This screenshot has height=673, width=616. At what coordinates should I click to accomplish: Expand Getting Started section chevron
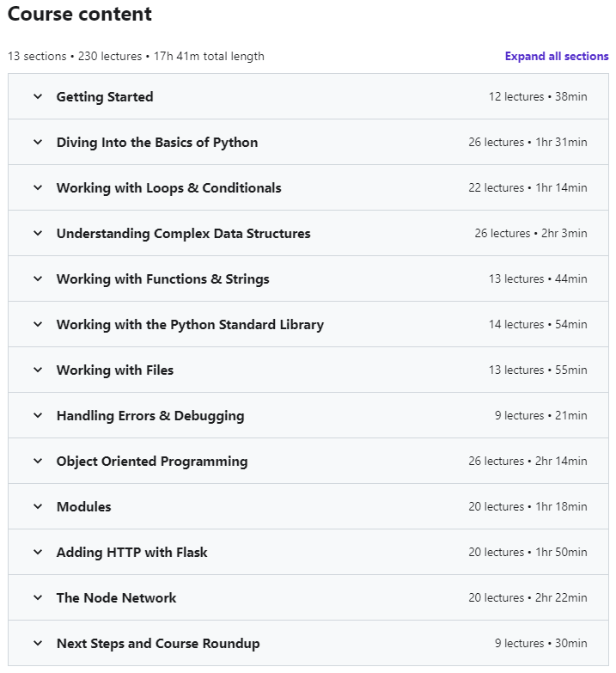[x=38, y=97]
